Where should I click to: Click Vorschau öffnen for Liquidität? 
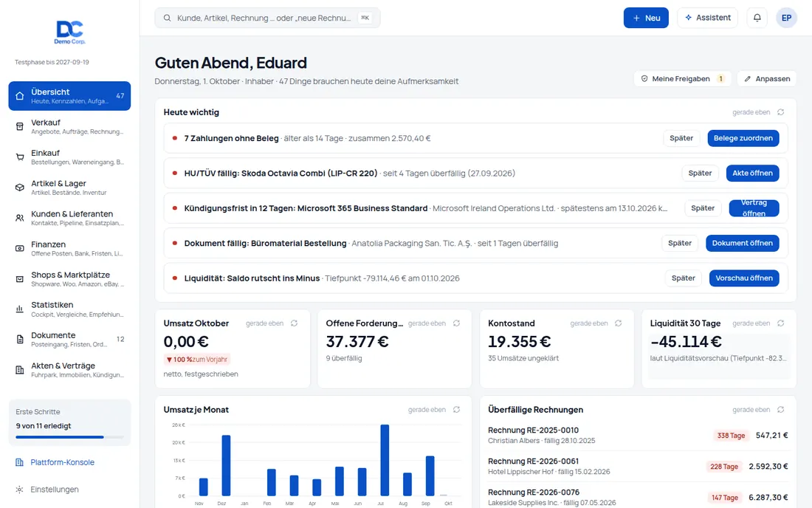(x=744, y=278)
